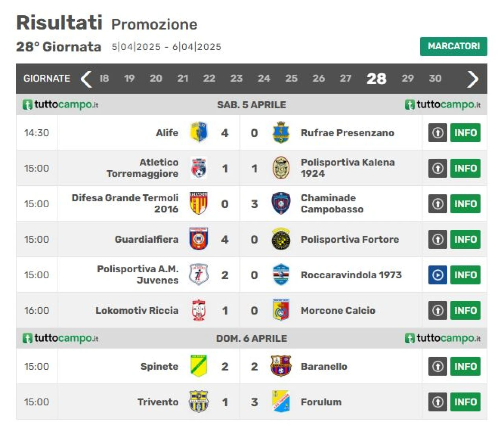The image size is (504, 428).
Task: Click the top-left tuttocampo.it logo
Action: (x=60, y=105)
